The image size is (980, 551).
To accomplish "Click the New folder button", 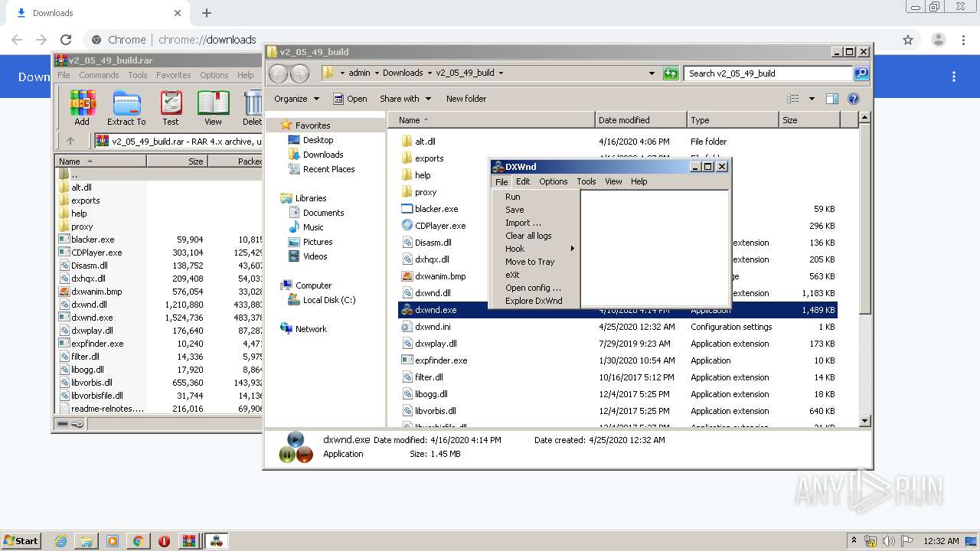I will click(x=466, y=99).
